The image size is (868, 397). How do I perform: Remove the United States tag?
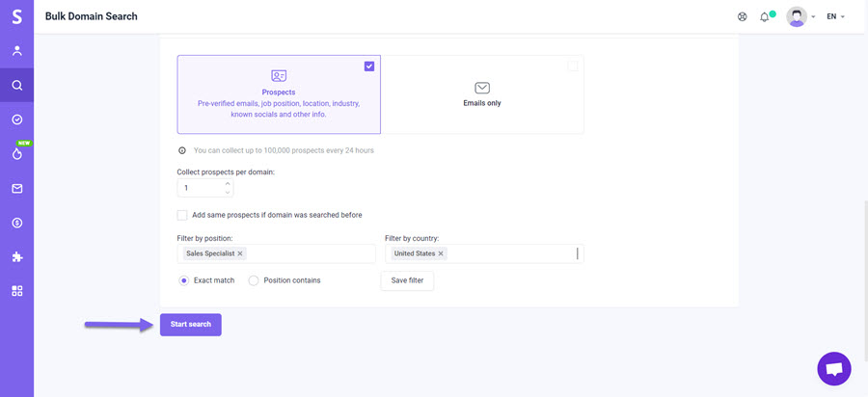441,253
